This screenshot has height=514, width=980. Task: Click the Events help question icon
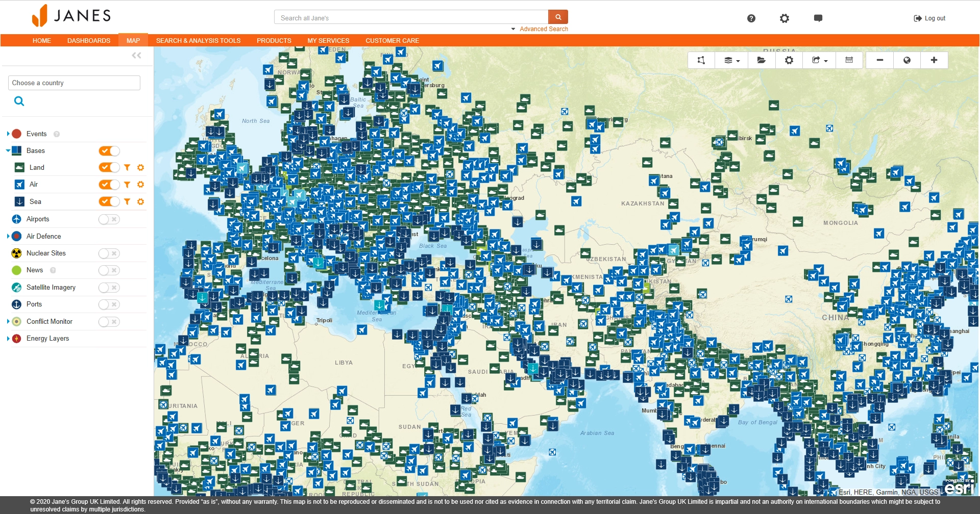coord(57,134)
